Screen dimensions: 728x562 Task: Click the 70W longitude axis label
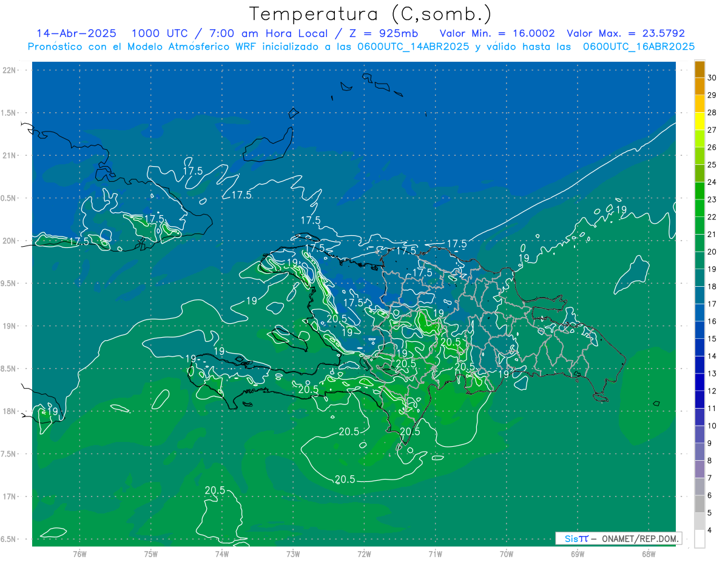(x=506, y=554)
